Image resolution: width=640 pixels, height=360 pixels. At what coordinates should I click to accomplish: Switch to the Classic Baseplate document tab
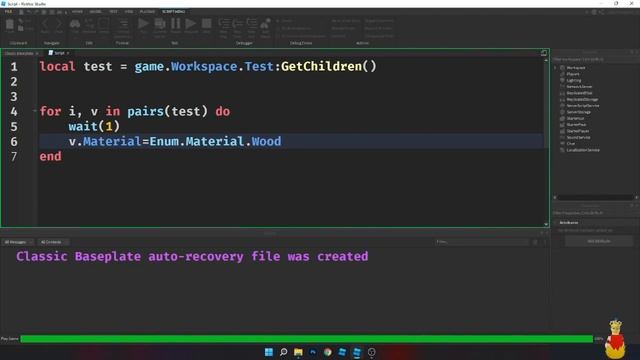tap(19, 53)
